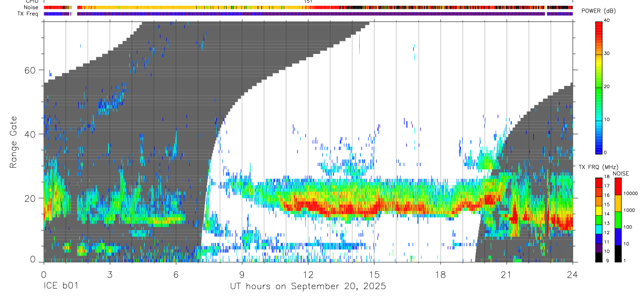Click the 40 label on the POWER colorbar

point(607,21)
